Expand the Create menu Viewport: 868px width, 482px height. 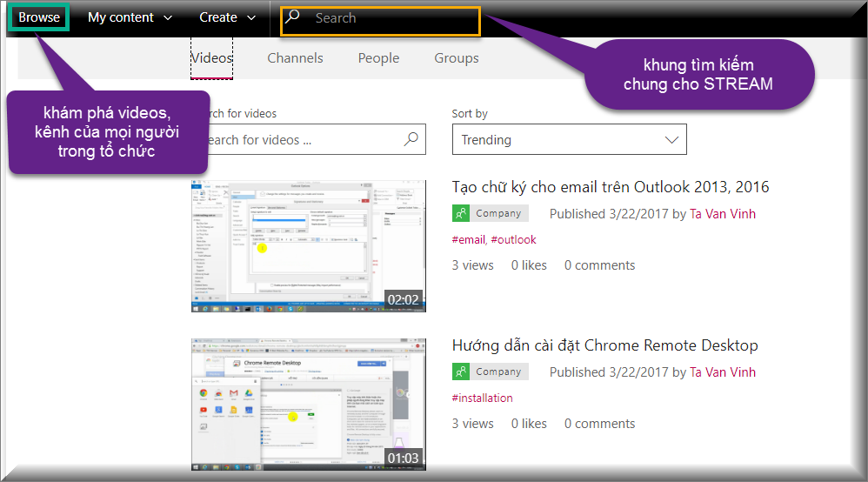click(x=227, y=17)
